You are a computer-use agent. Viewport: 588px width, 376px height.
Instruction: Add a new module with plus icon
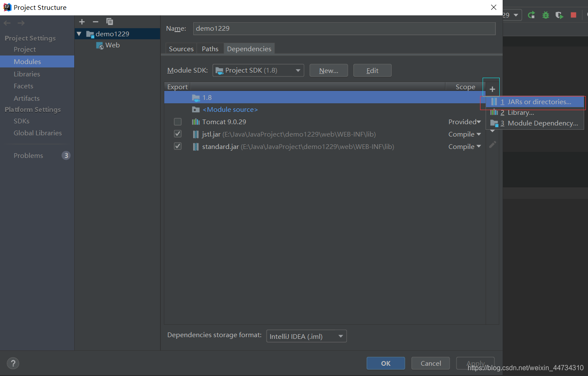tap(82, 21)
